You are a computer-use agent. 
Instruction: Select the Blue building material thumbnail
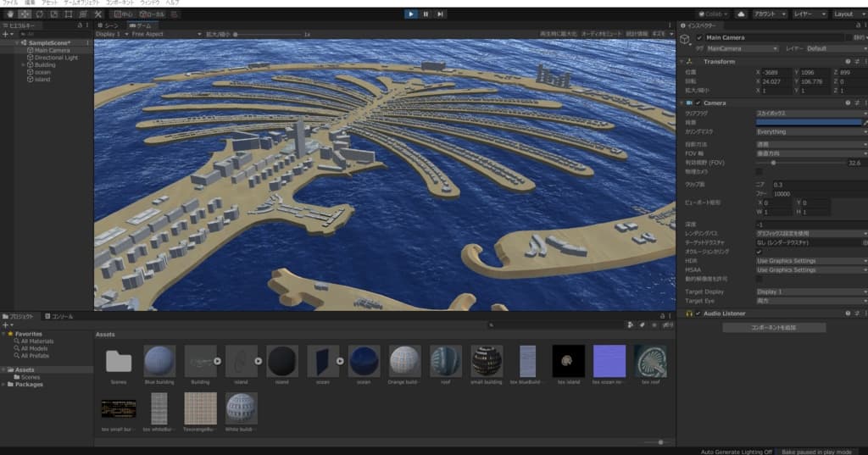pyautogui.click(x=159, y=360)
